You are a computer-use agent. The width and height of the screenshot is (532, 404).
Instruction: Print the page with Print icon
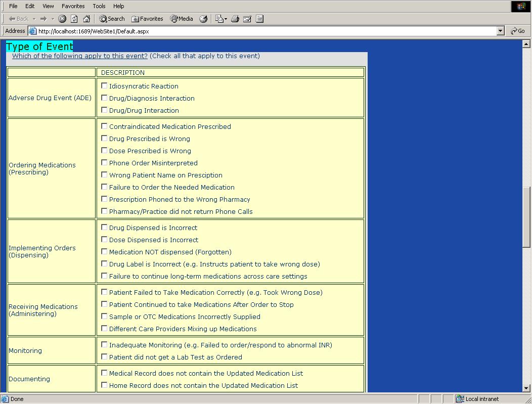(235, 19)
